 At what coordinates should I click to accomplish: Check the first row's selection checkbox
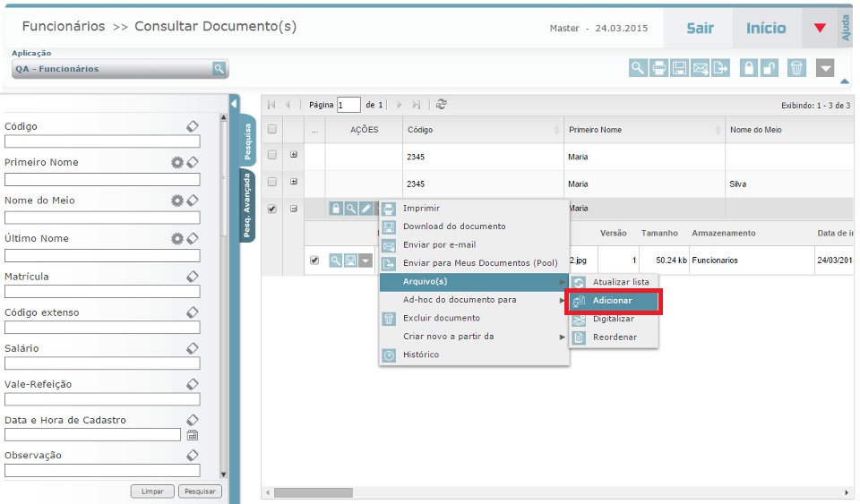(272, 155)
